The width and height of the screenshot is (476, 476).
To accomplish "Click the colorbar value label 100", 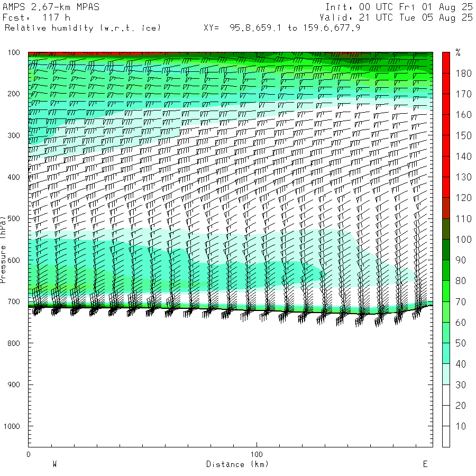I will pyautogui.click(x=463, y=239).
